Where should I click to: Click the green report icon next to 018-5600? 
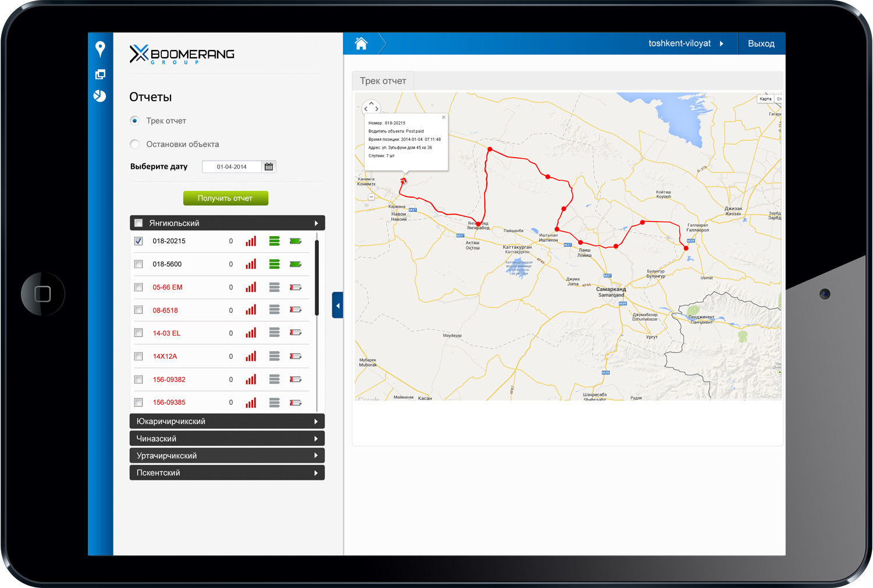tap(274, 263)
